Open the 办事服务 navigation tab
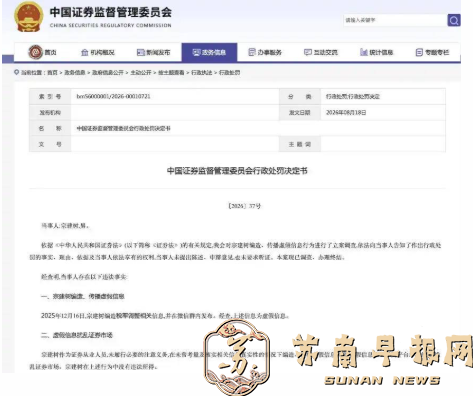 [x=265, y=52]
